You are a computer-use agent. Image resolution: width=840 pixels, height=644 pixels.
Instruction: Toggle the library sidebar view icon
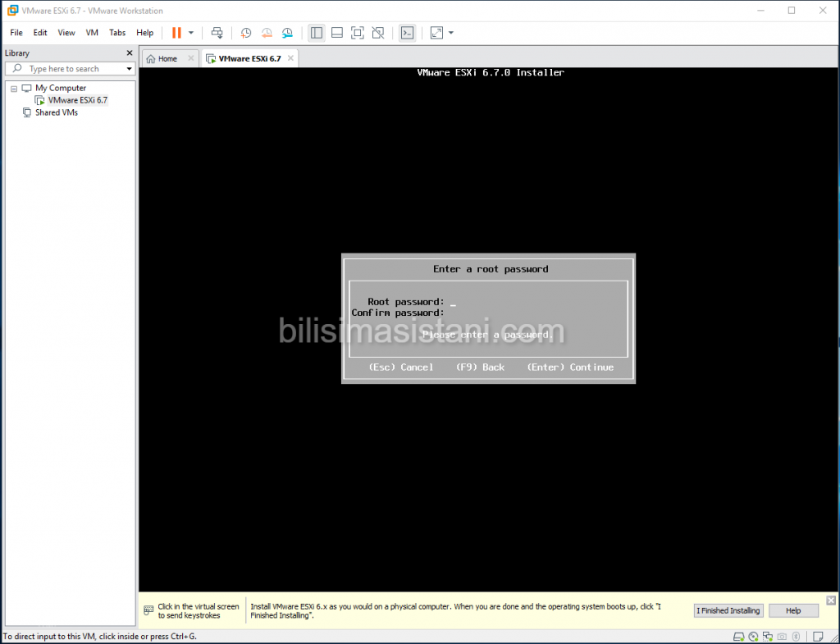click(317, 33)
